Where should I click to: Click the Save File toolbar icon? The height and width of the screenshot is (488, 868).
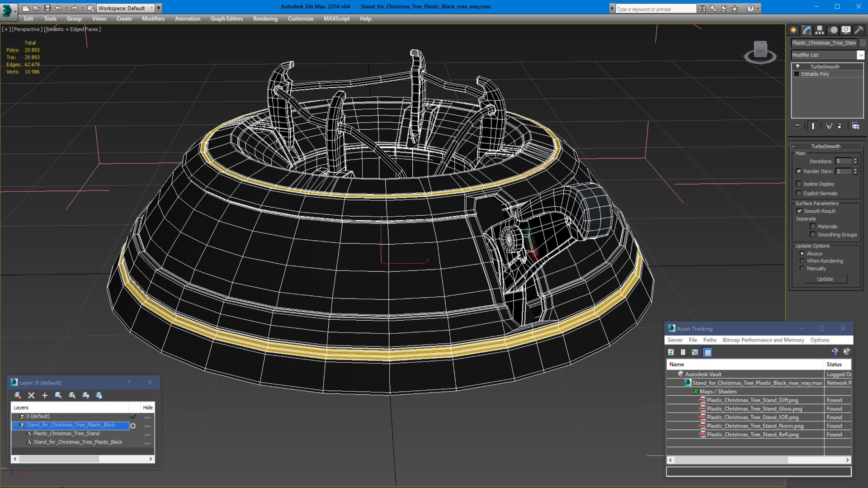[x=47, y=8]
